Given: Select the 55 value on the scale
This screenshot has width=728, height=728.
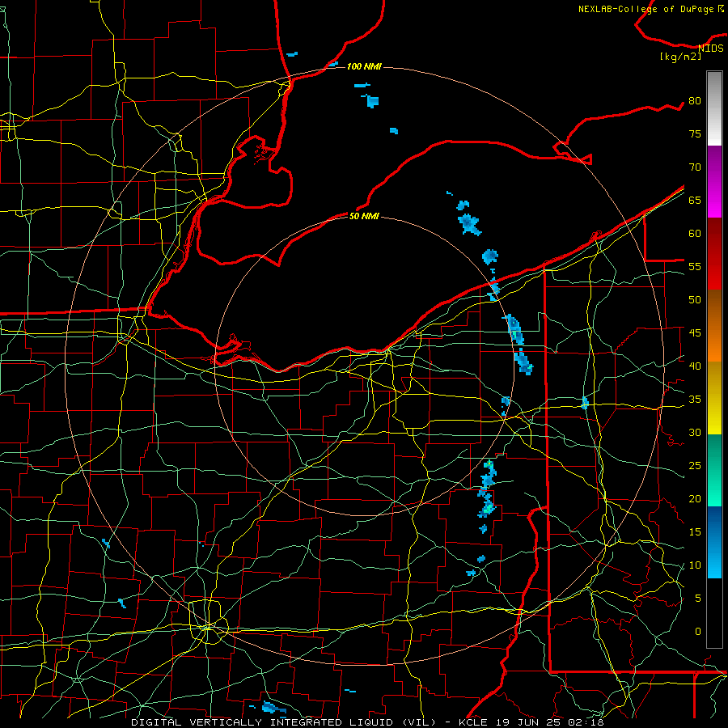Looking at the screenshot, I should click(695, 266).
